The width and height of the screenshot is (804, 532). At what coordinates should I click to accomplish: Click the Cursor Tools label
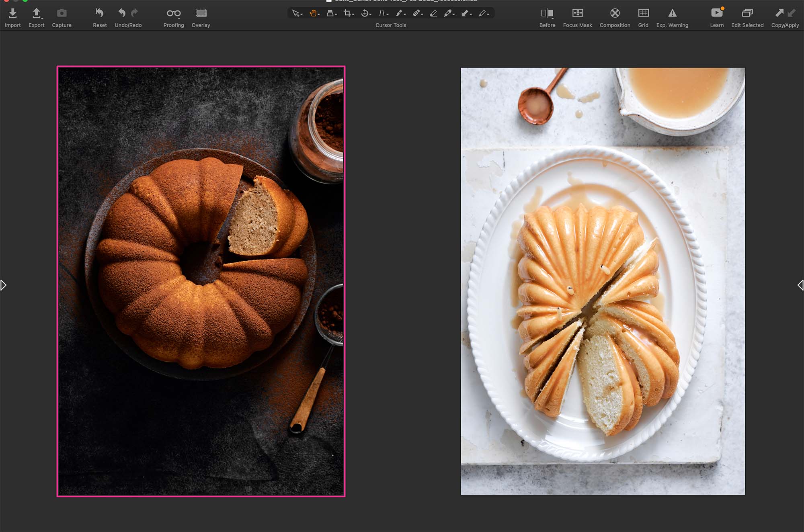coord(391,25)
